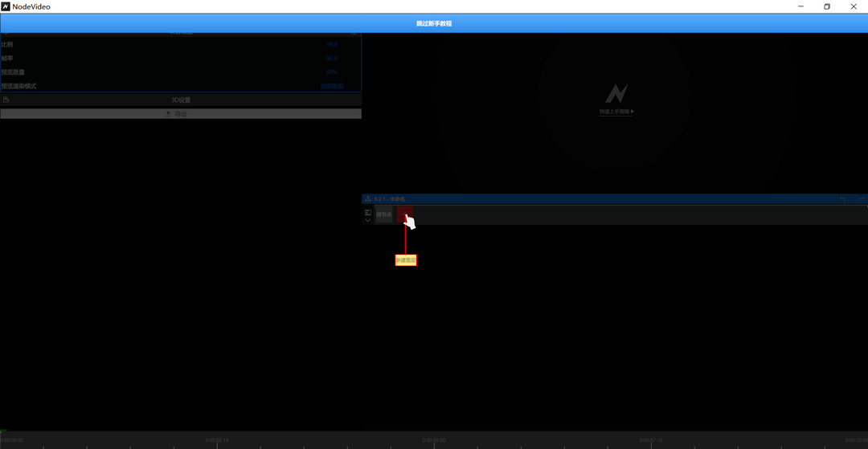868x449 pixels.
Task: Click the node hierarchy icon beside 6.2.1 title
Action: click(368, 199)
